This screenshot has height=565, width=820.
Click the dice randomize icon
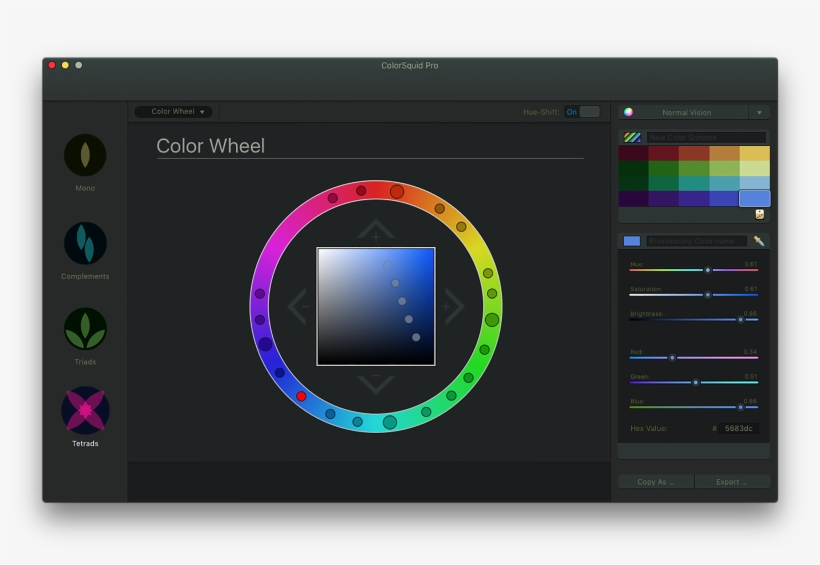(x=760, y=214)
